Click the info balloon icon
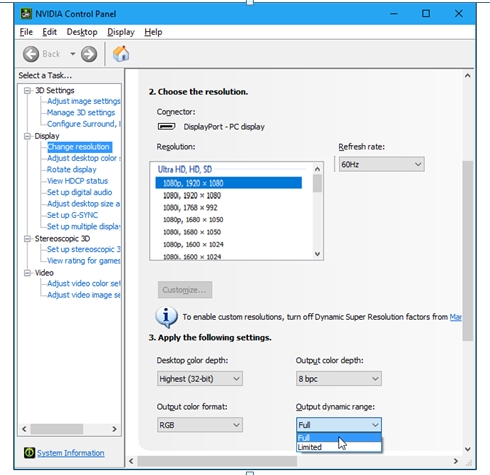 point(166,317)
